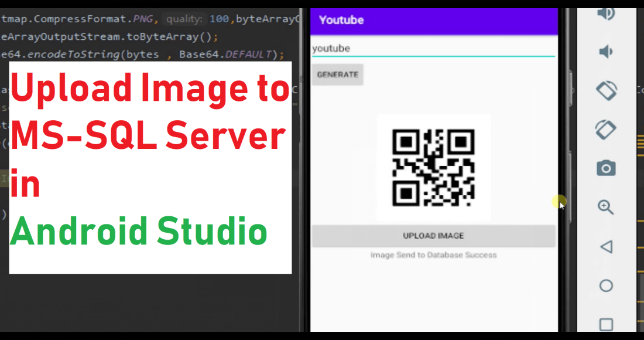Tap the Android home circle button
Screen dimensions: 644x340
pyautogui.click(x=606, y=285)
